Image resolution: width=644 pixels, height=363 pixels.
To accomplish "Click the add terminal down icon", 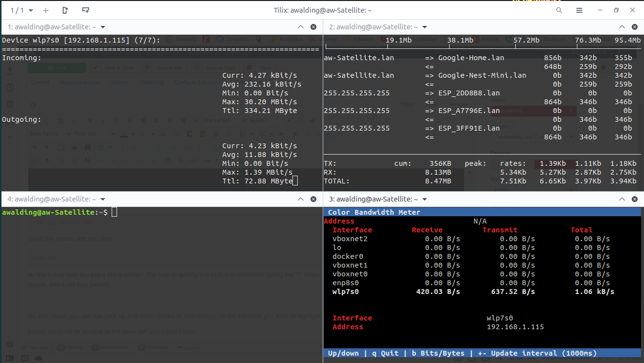I will (x=86, y=10).
